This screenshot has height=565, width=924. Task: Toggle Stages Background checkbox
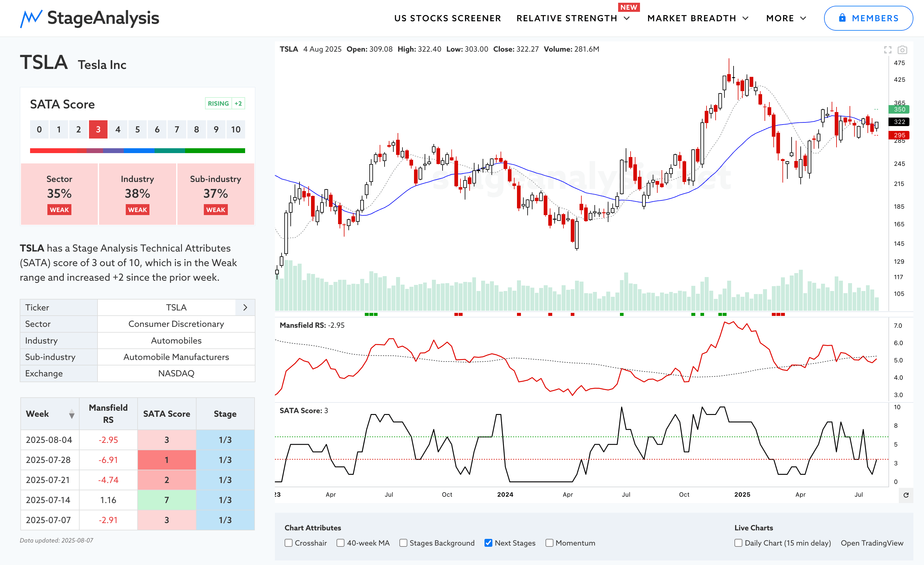[403, 543]
